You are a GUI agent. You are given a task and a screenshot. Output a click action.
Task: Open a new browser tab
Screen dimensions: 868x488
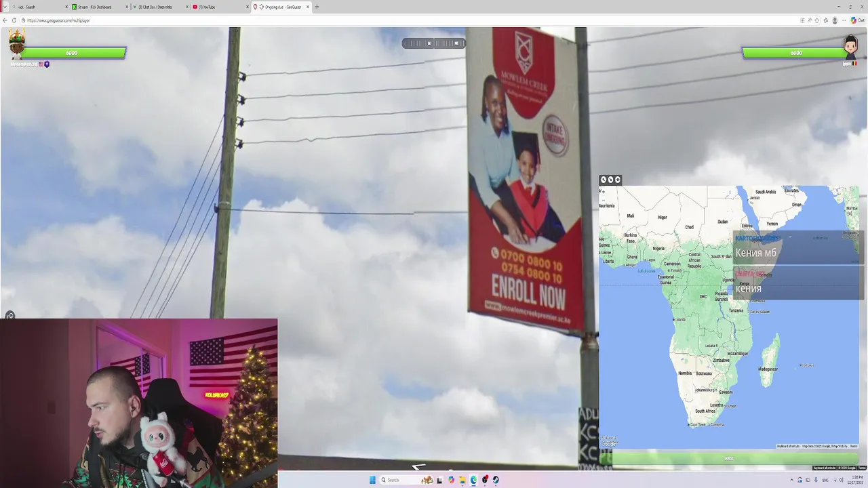(x=317, y=7)
